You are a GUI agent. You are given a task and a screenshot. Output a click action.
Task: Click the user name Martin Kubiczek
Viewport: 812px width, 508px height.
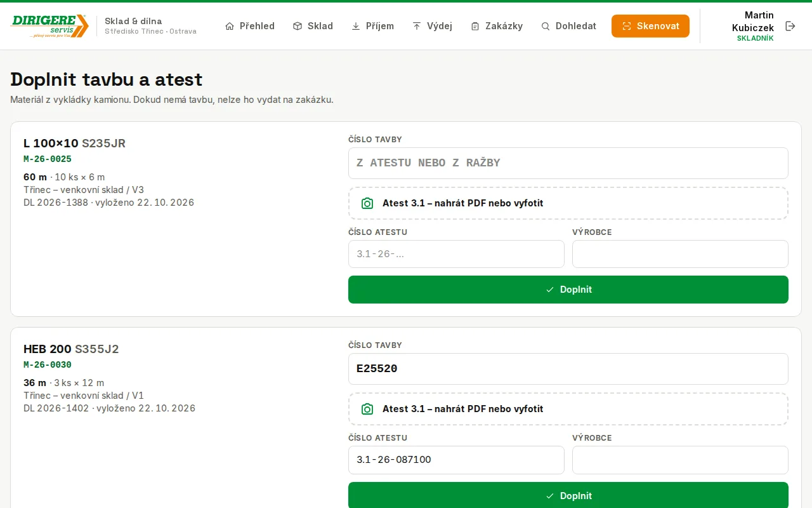tap(753, 22)
